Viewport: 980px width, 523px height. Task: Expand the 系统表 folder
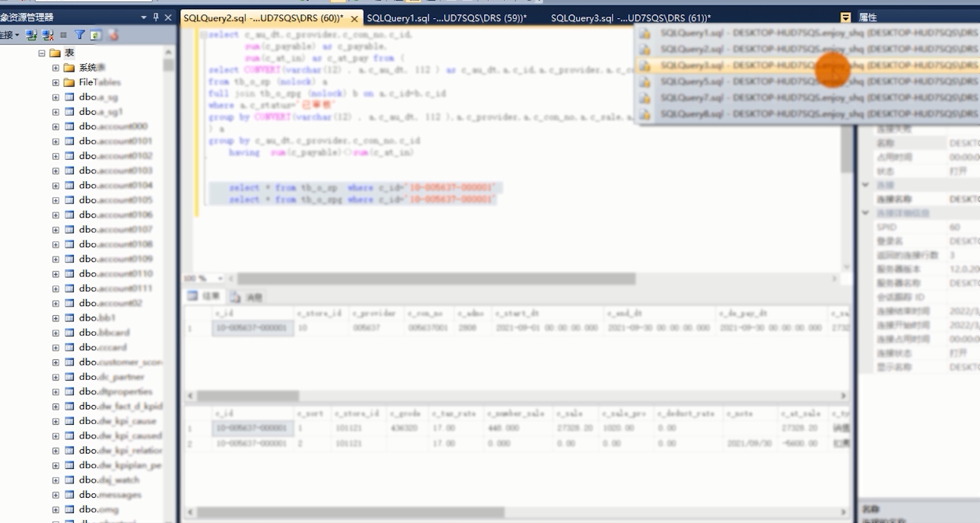56,68
